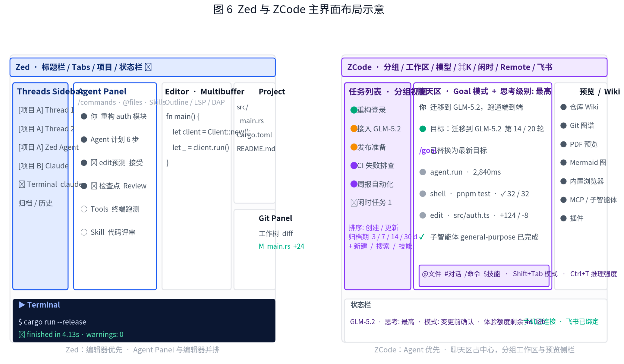Click Remote in the ZCode title bar

pos(515,67)
